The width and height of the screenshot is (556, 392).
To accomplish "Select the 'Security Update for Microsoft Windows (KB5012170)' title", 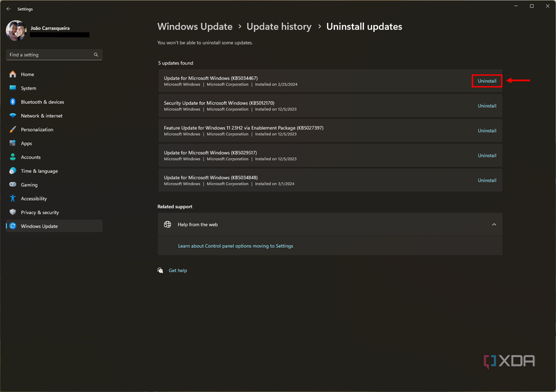I will [219, 103].
